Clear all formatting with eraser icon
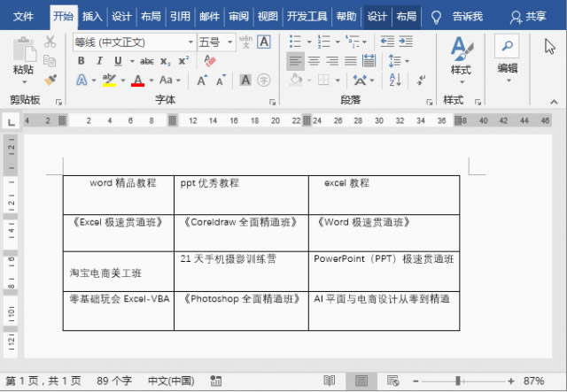Screen dimensions: 567x392 (210, 60)
